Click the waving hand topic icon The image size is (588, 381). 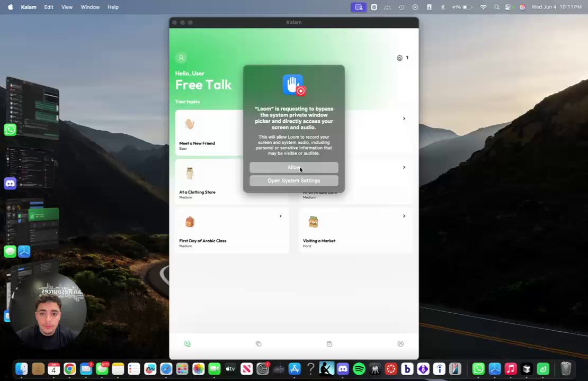190,124
